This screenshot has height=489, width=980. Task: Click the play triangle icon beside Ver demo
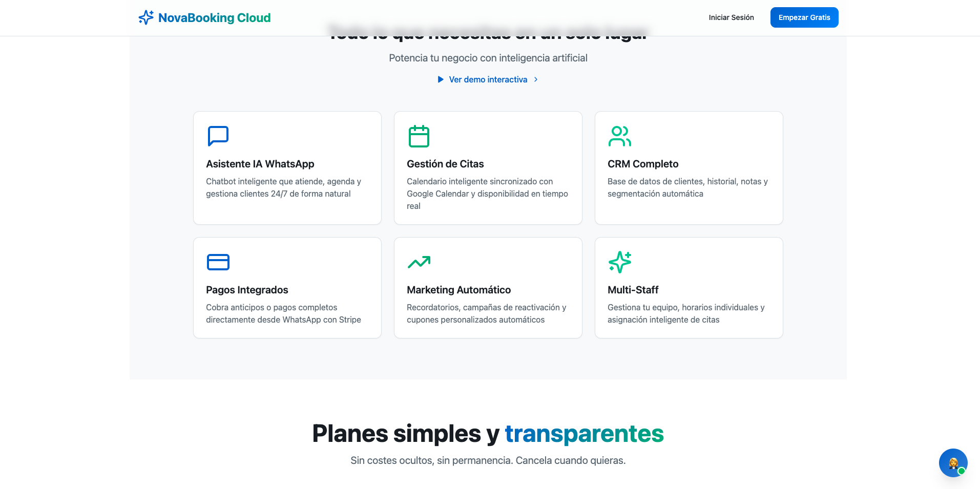tap(441, 79)
